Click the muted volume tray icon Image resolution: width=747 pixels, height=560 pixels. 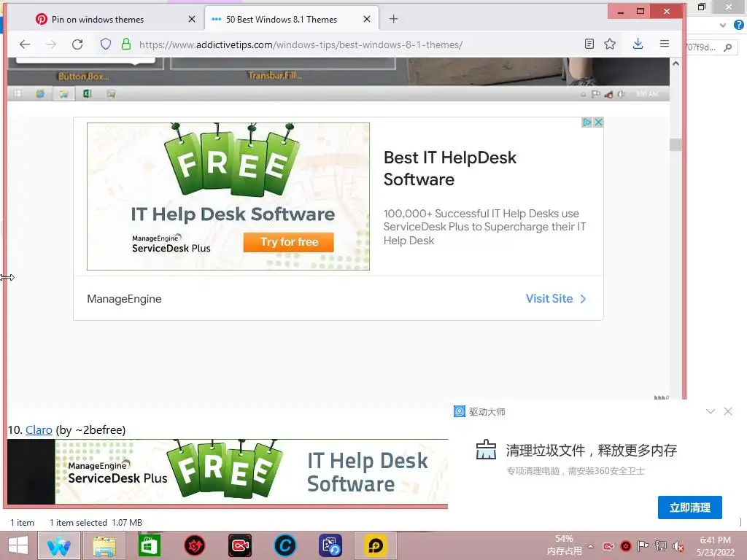(x=678, y=546)
